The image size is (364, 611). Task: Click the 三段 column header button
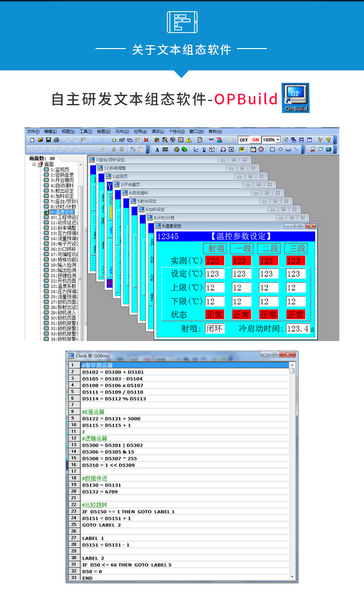pyautogui.click(x=296, y=248)
